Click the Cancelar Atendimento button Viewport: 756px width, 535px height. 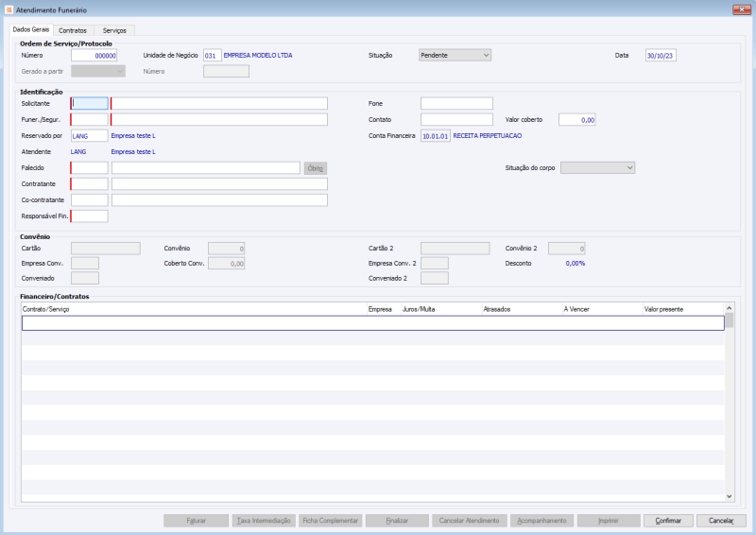click(x=470, y=521)
